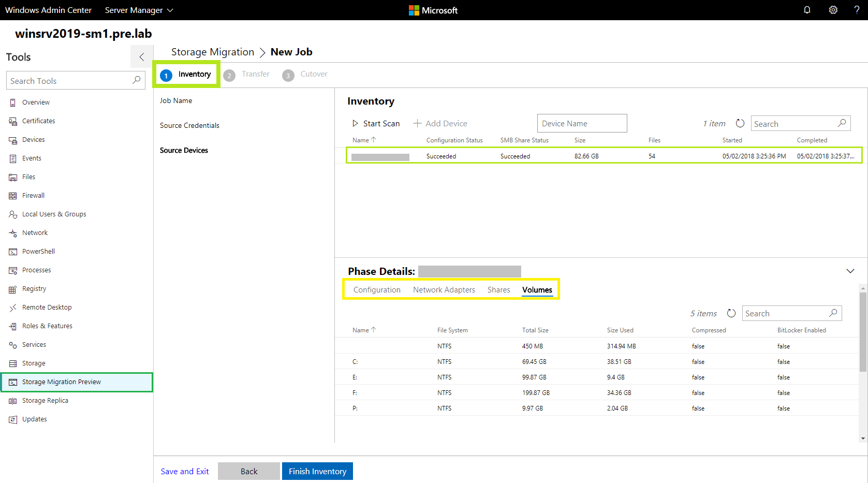Screen dimensions: 868x483
Task: Open the Files tool icon
Action: pyautogui.click(x=13, y=177)
